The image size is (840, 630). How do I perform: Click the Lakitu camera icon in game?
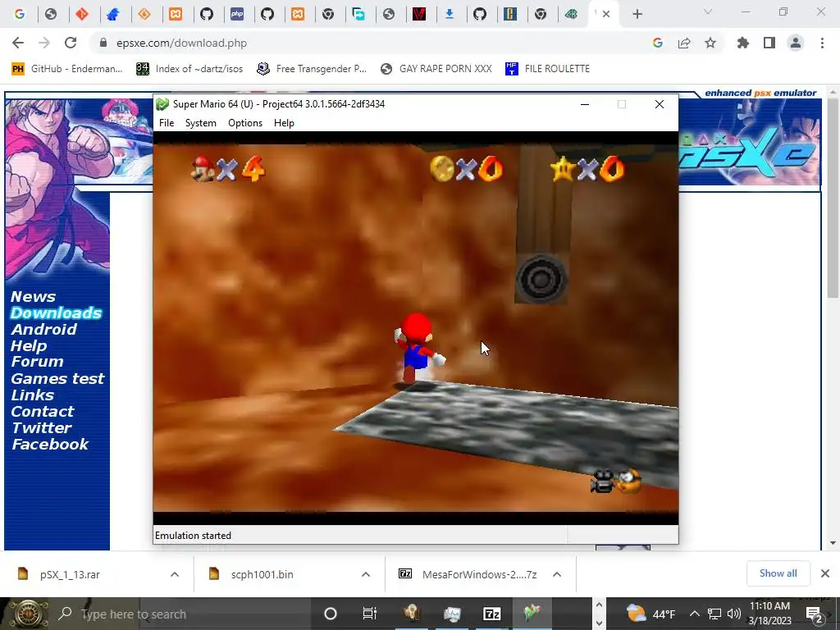(615, 481)
